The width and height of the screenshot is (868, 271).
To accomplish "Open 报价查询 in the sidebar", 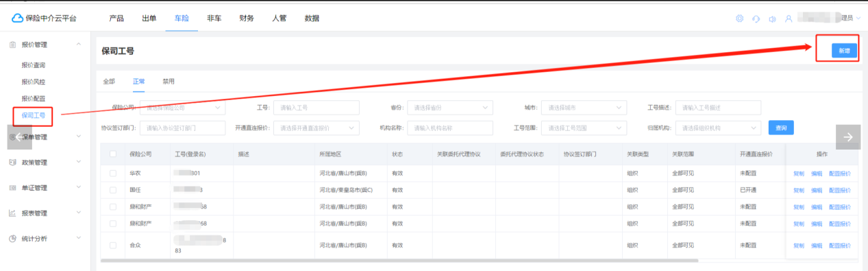I will coord(34,65).
